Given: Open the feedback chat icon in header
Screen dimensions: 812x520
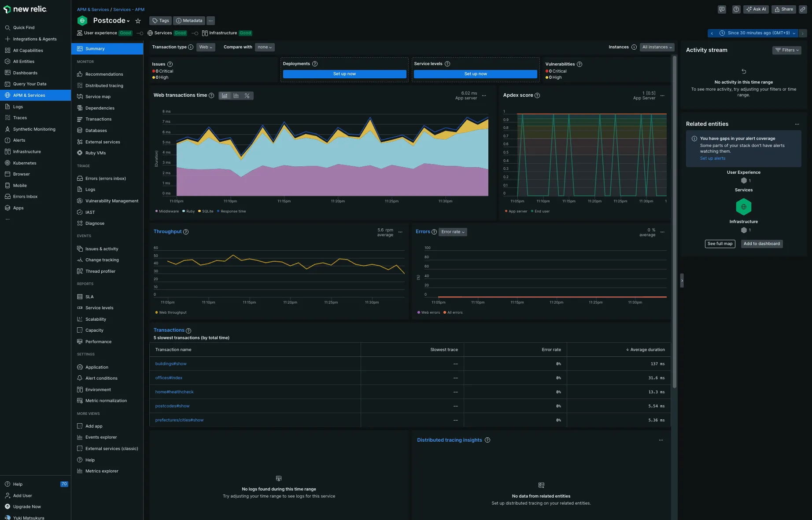Looking at the screenshot, I should click(722, 9).
